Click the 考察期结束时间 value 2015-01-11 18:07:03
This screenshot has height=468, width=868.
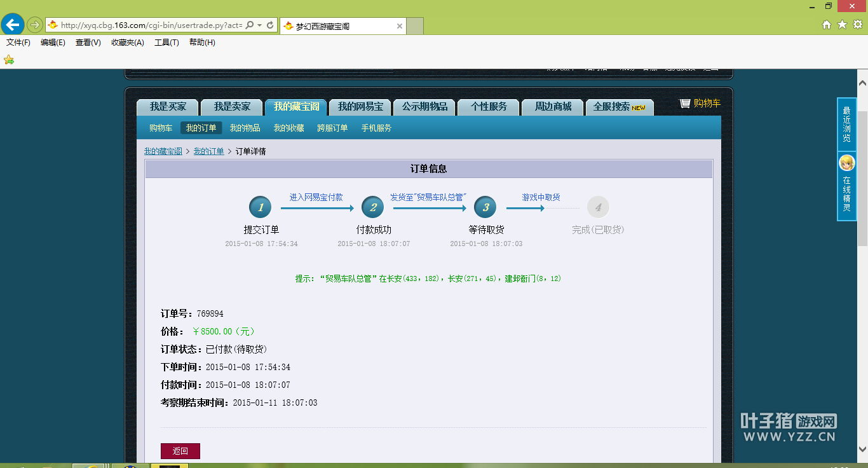coord(275,403)
